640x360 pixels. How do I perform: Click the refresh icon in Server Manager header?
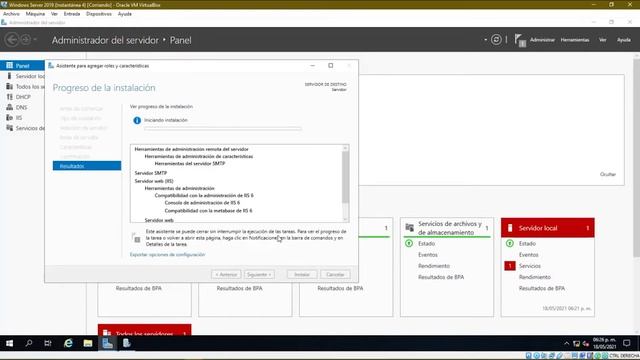496,40
